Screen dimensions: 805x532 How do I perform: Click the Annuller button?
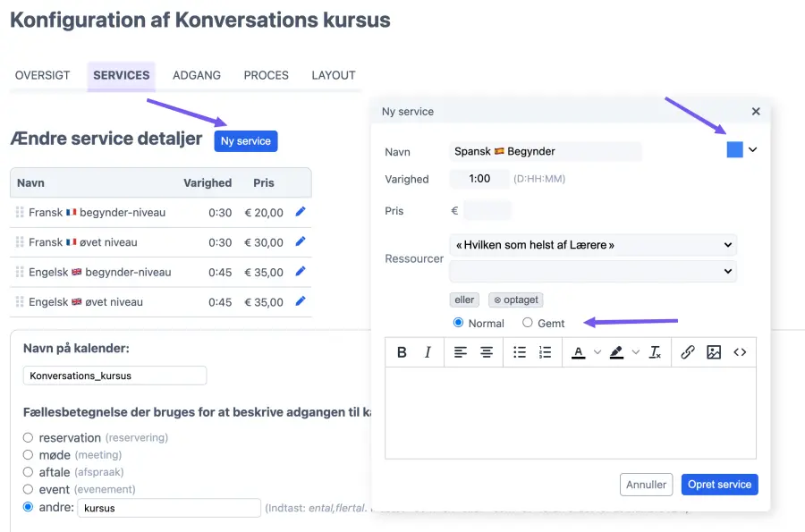[x=646, y=485]
